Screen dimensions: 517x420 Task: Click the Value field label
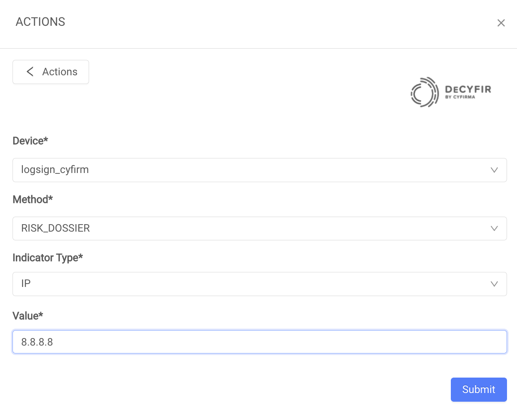[27, 316]
